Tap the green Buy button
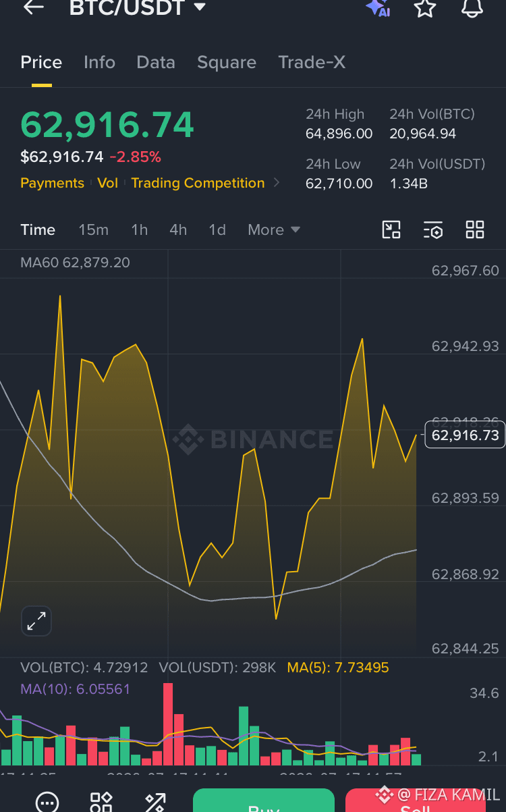 264,801
